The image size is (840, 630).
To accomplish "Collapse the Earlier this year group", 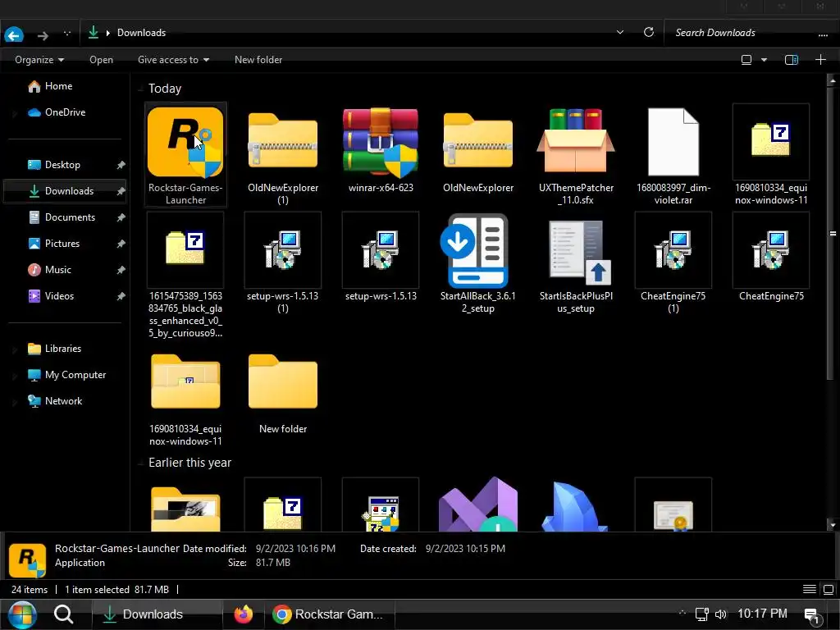I will tap(141, 463).
